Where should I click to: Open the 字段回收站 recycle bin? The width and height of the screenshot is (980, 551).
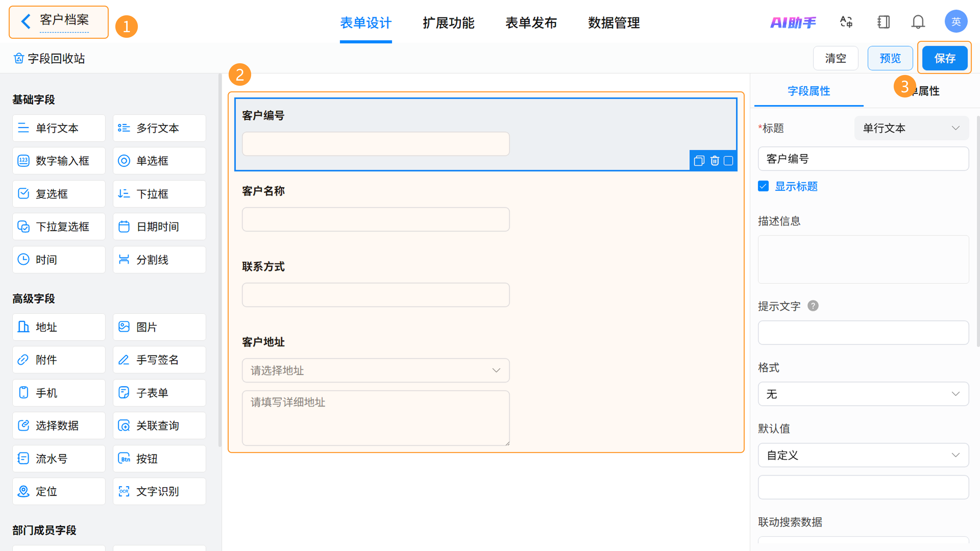coord(50,59)
